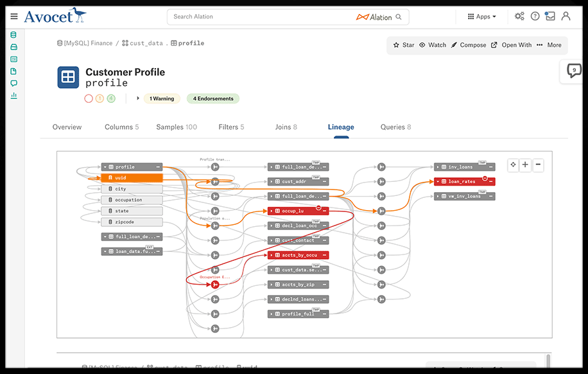Go to the cust_data schema breadcrumb

coord(146,43)
